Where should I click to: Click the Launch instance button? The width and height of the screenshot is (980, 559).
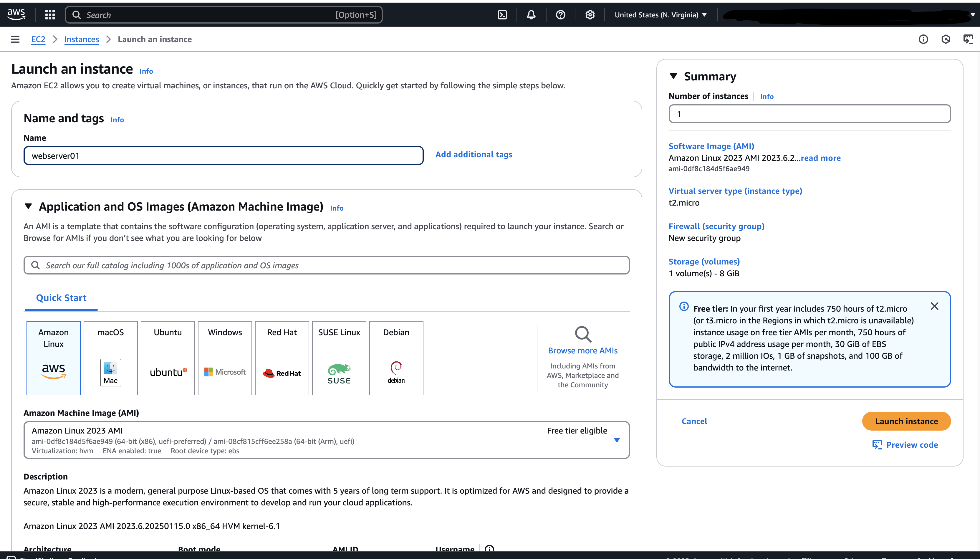906,421
